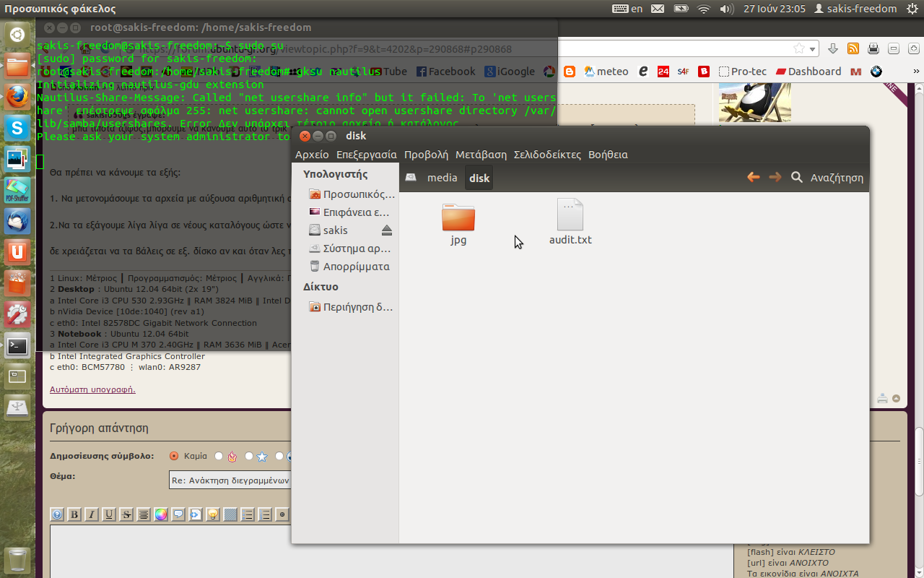Click the font color wheel button
Viewport: 924px width, 578px height.
pos(161,514)
